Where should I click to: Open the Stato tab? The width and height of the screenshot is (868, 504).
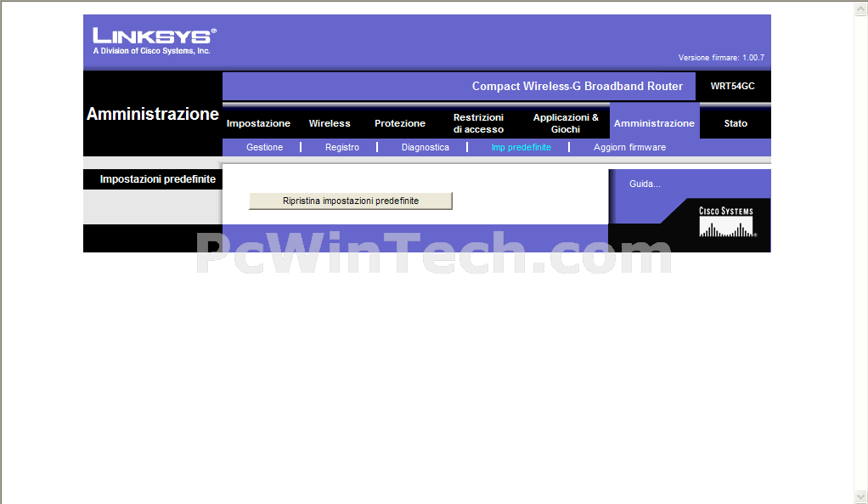[736, 123]
